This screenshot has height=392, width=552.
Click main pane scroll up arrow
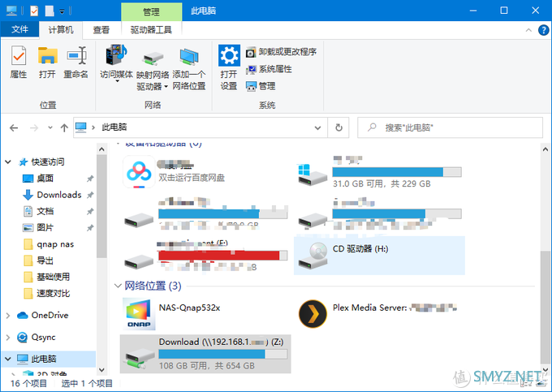pyautogui.click(x=546, y=149)
